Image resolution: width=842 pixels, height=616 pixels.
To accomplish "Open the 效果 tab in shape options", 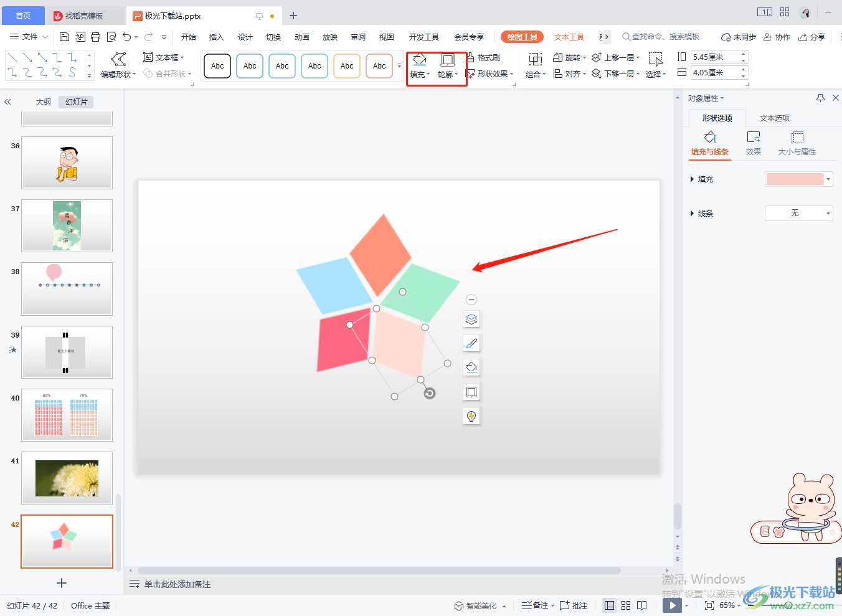I will [x=754, y=143].
